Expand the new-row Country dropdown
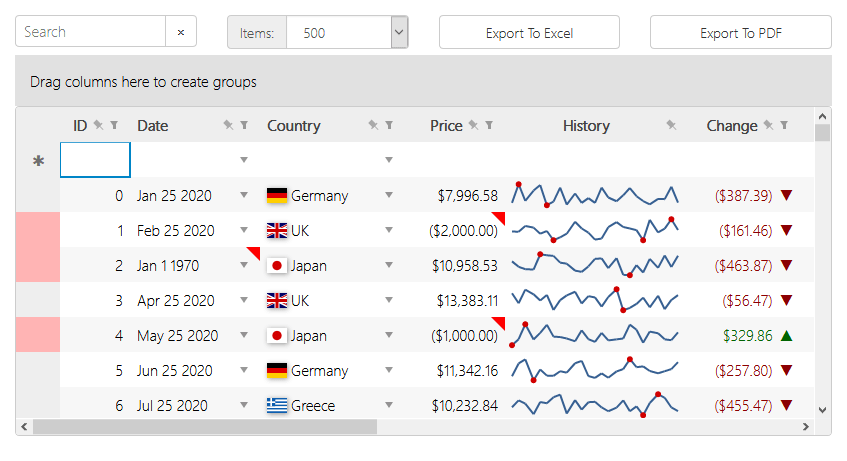The image size is (847, 461). [x=389, y=160]
